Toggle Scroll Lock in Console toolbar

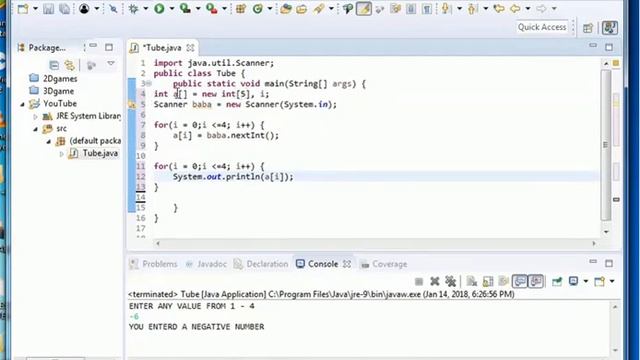[488, 281]
